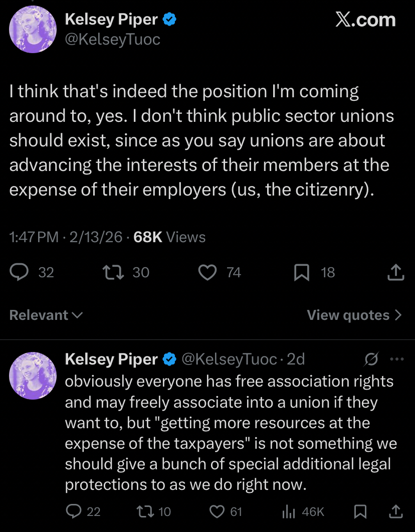Open Kelsey Piper's profile from main post name

coord(111,20)
